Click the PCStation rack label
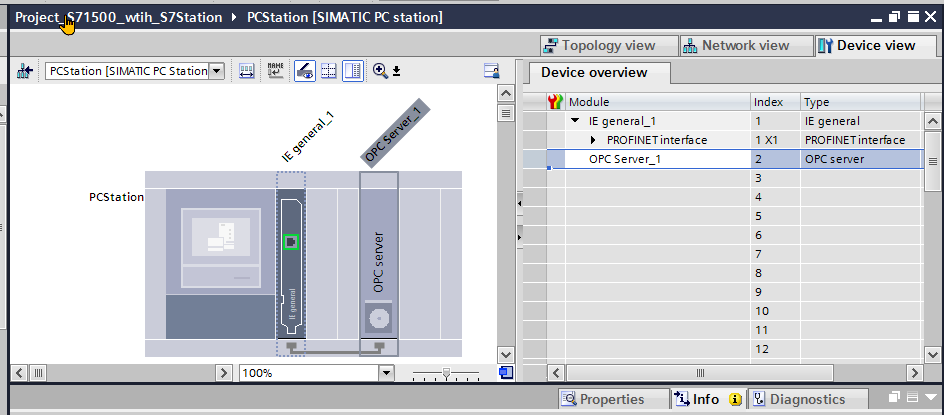The image size is (944, 415). [x=117, y=197]
